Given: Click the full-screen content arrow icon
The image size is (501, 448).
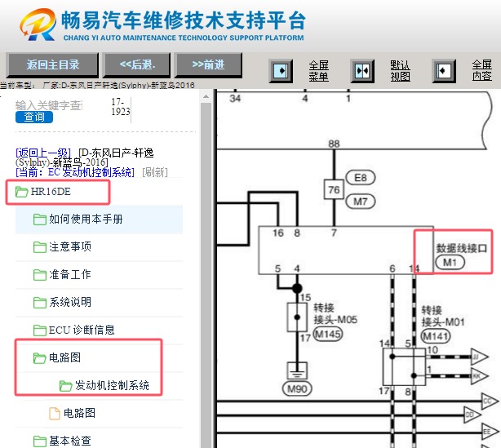Looking at the screenshot, I should tap(444, 71).
